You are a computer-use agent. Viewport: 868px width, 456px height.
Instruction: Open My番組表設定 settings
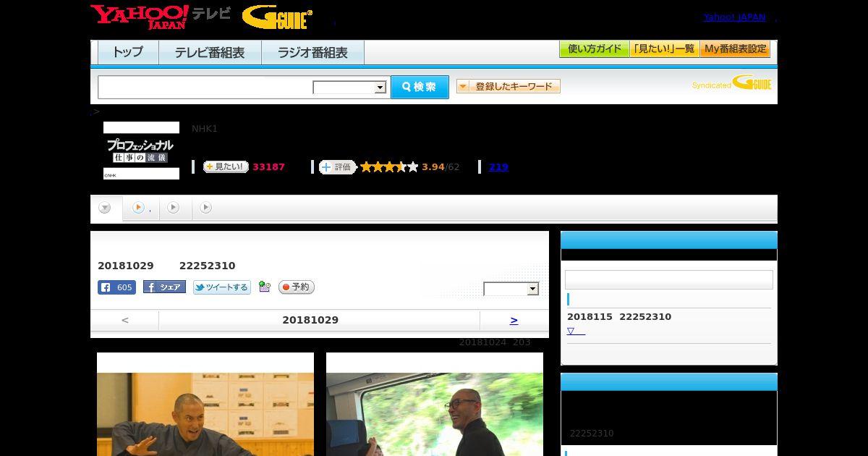coord(735,49)
